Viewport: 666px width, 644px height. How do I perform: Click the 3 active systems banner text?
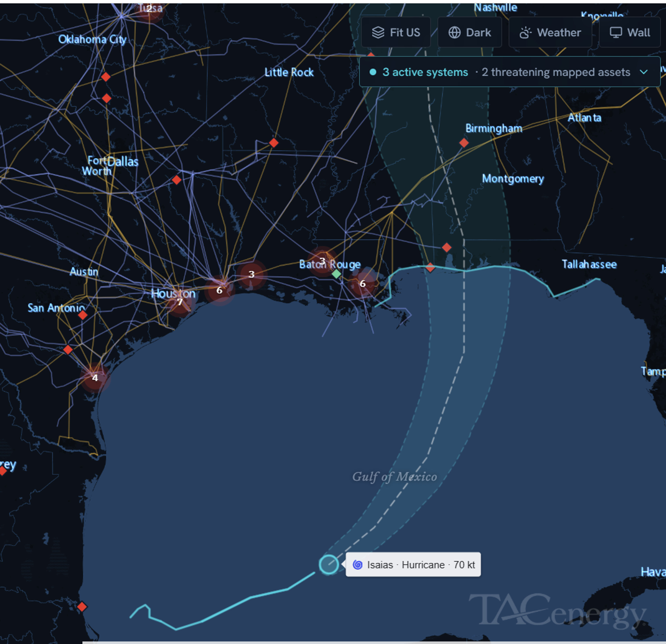pyautogui.click(x=425, y=72)
